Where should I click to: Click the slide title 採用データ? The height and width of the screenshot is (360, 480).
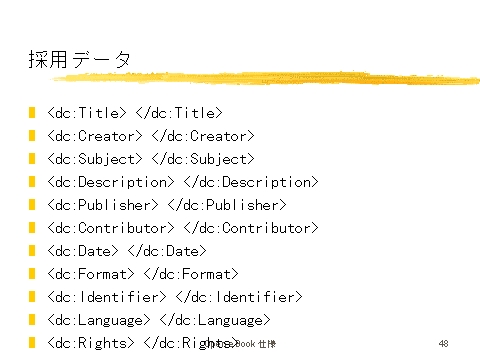pyautogui.click(x=79, y=60)
